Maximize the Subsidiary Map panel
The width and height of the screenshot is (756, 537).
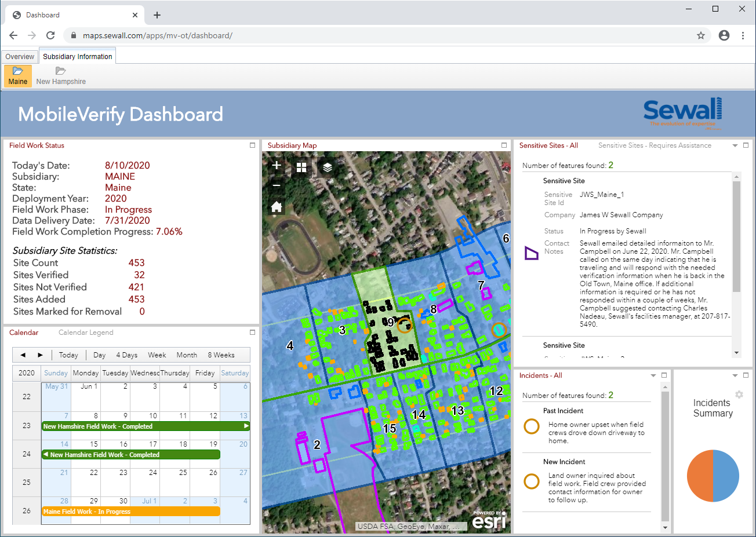point(503,145)
